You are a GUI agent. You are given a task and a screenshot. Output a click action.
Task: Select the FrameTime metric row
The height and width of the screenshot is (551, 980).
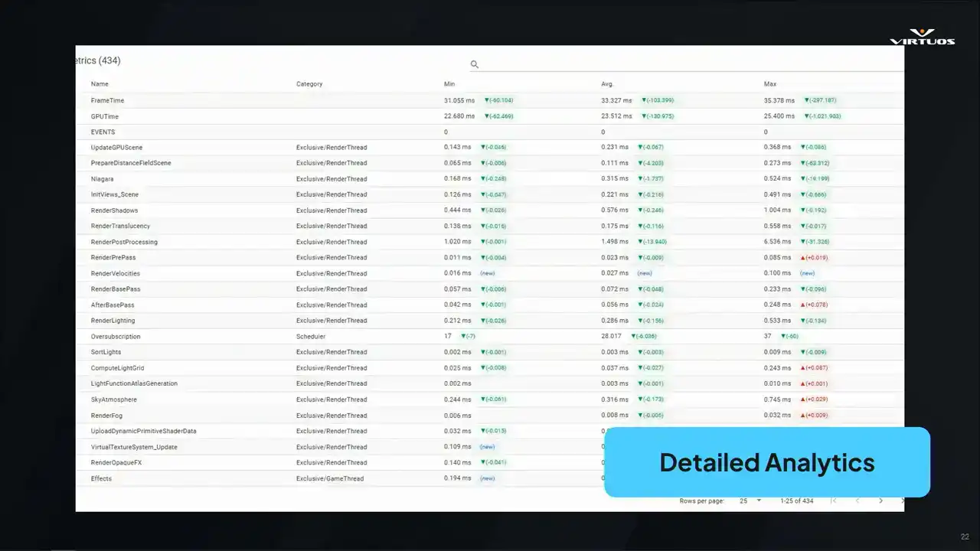107,100
